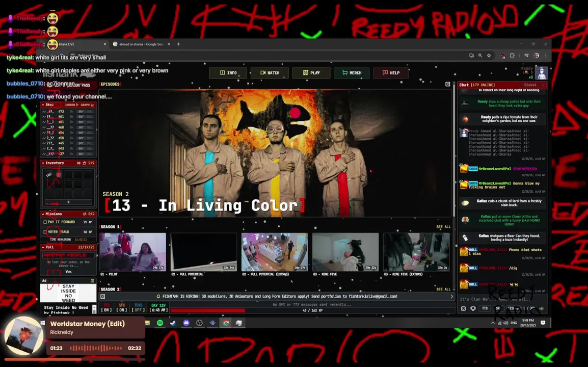Screen dimensions: 588x367
Task: Click the chat trophy icon
Action: click(x=473, y=308)
